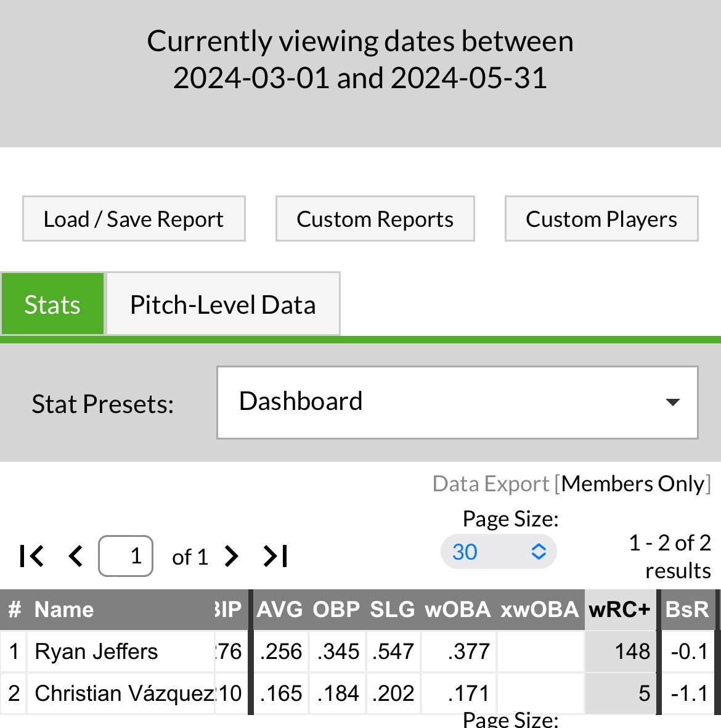Image resolution: width=721 pixels, height=728 pixels.
Task: Sort the table by BsR column
Action: [687, 610]
